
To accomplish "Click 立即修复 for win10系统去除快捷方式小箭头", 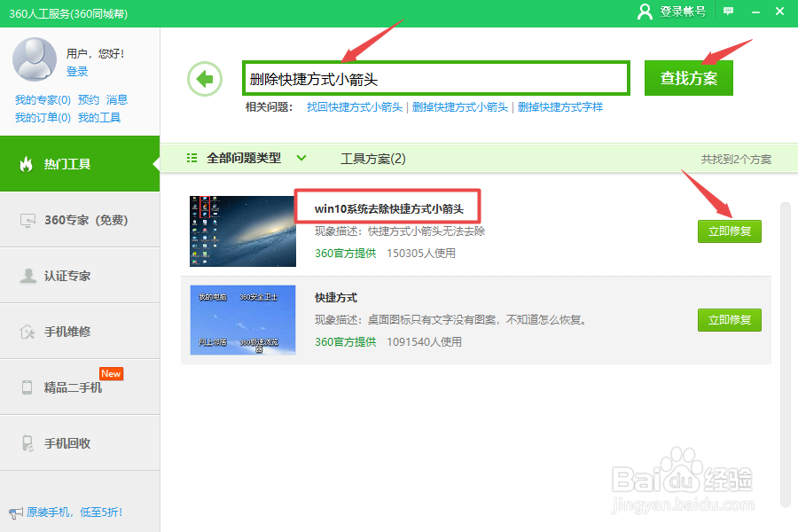I will 730,231.
